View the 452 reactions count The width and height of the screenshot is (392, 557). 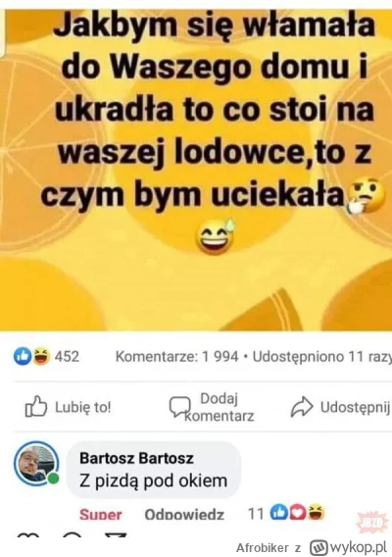click(x=67, y=356)
